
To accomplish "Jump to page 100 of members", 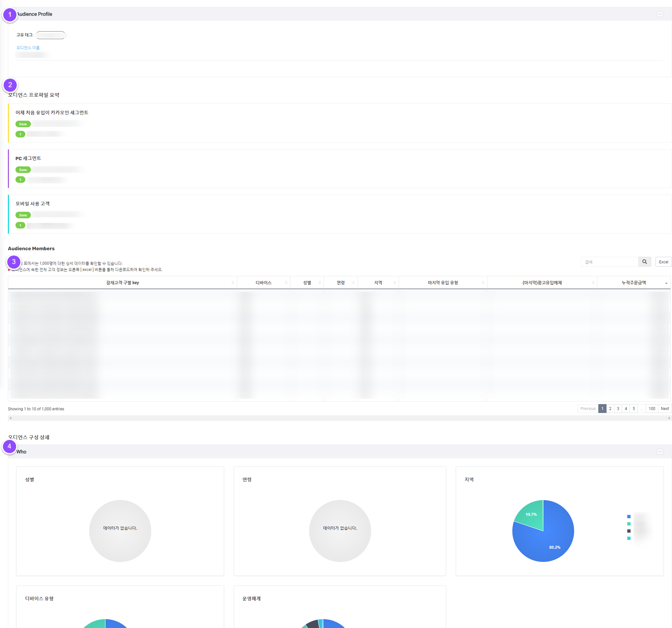I will tap(652, 408).
